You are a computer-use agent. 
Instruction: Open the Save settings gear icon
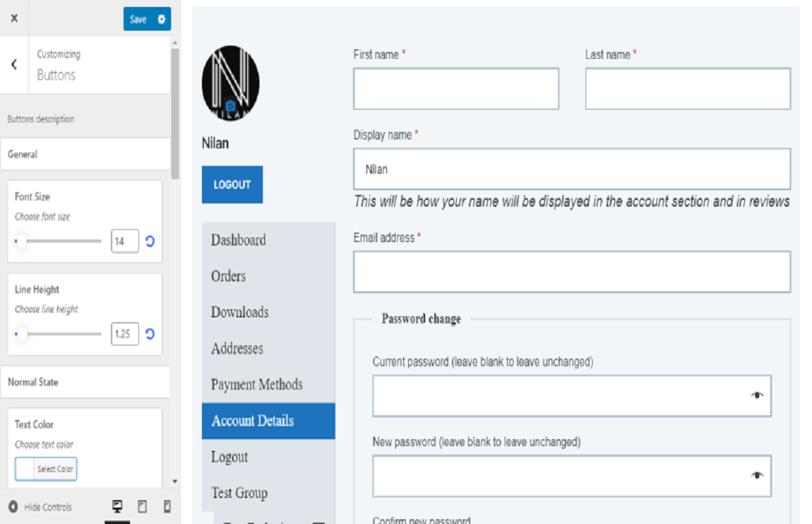162,18
